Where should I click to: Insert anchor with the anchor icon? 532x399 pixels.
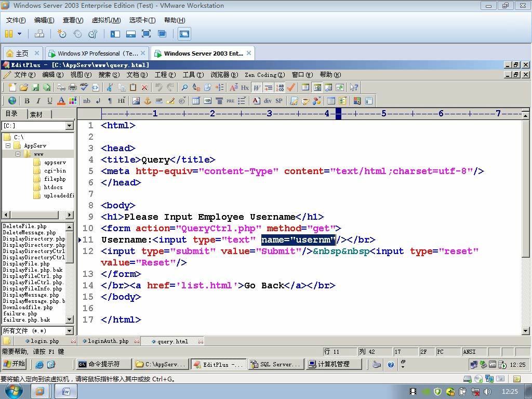tap(148, 101)
